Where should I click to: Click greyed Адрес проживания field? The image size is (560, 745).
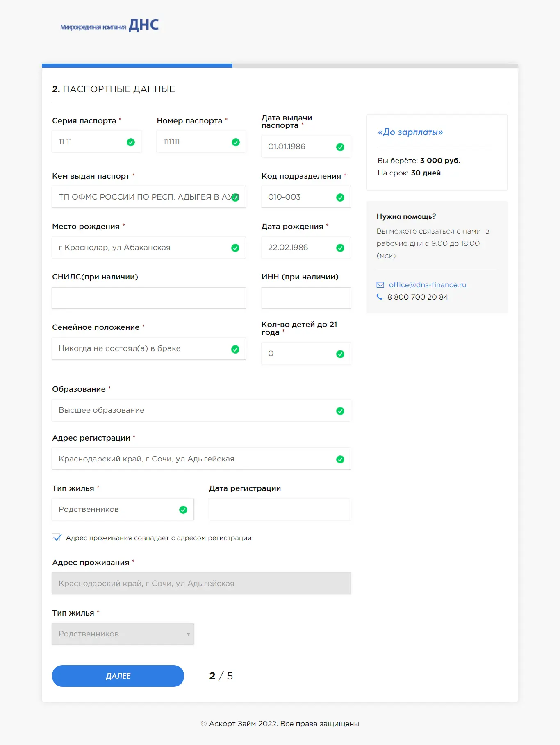[x=201, y=583]
